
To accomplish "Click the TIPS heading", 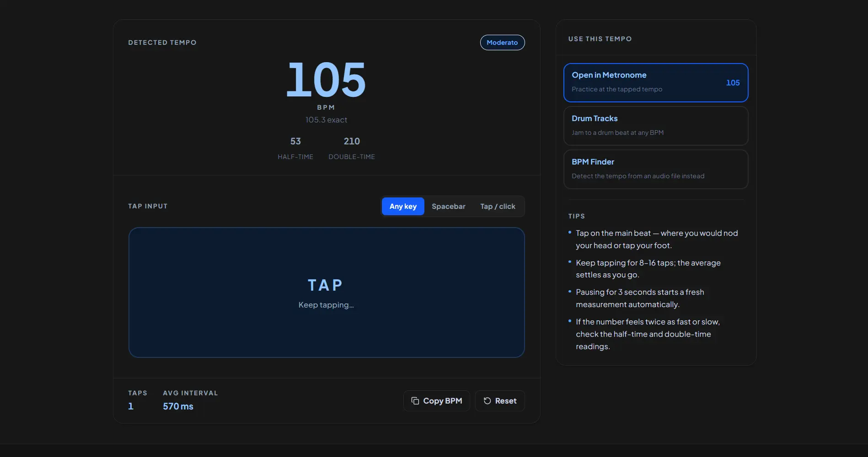I will point(576,216).
